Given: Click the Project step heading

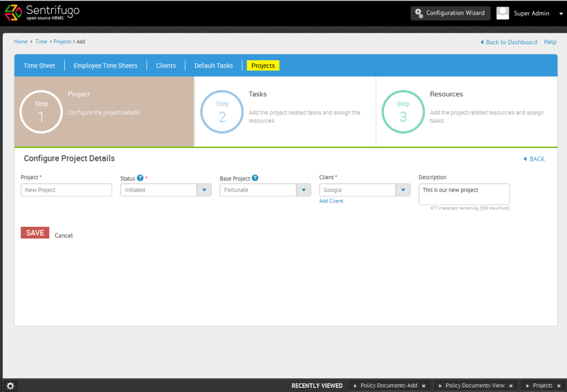Looking at the screenshot, I should pos(79,94).
